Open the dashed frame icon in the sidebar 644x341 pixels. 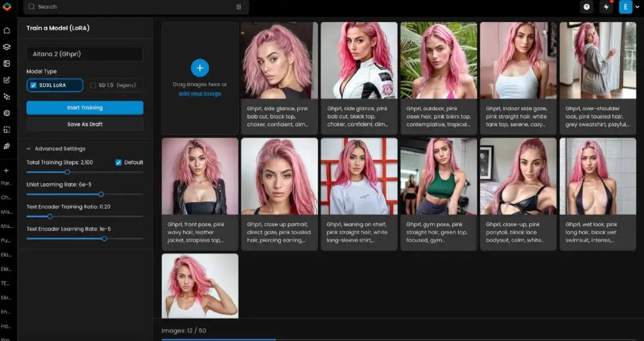tap(7, 129)
